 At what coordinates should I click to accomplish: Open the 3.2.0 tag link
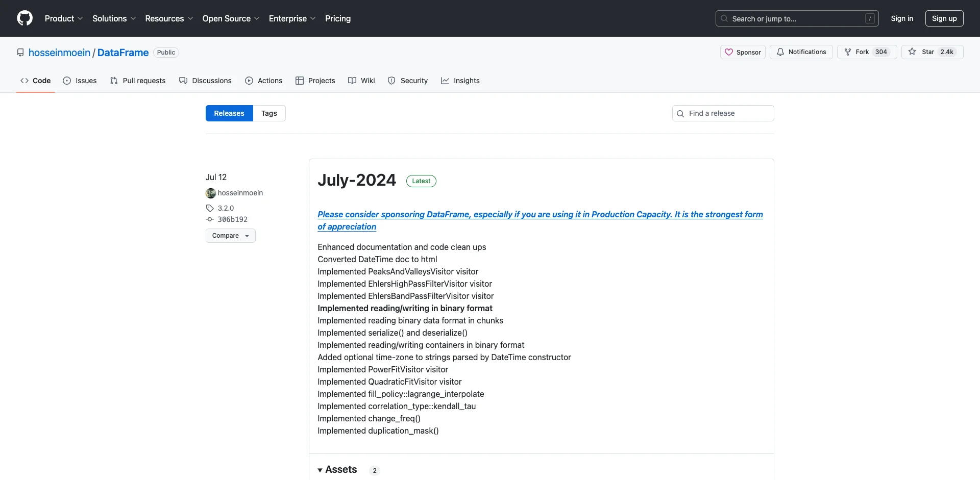point(226,208)
